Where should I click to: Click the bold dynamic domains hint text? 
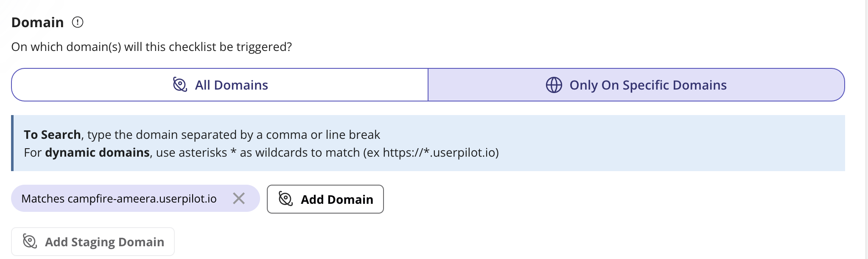[97, 152]
